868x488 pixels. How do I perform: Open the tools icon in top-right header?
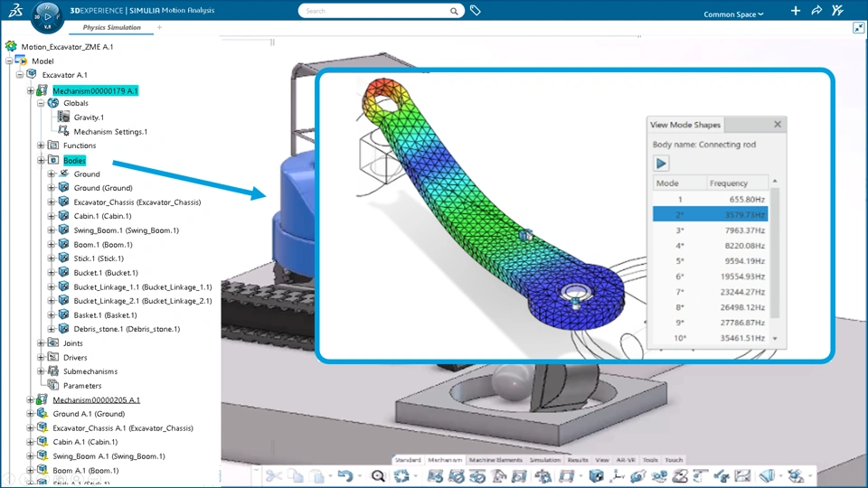pos(837,11)
